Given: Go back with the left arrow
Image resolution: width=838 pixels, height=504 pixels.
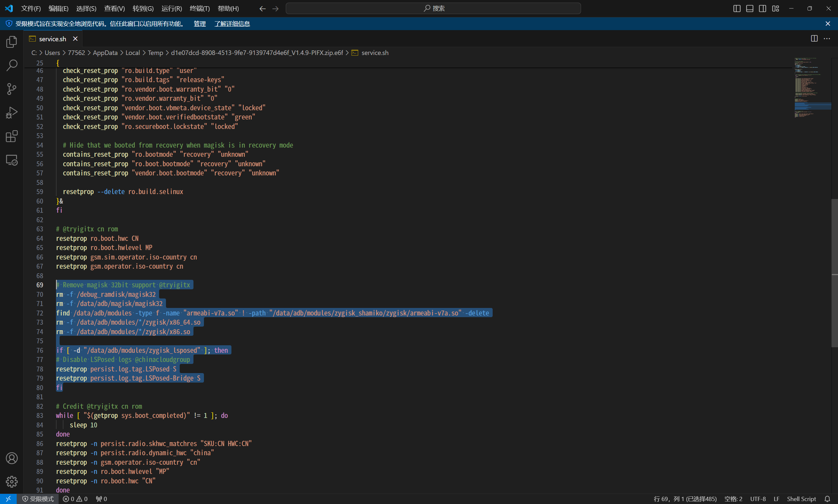Looking at the screenshot, I should tap(262, 9).
